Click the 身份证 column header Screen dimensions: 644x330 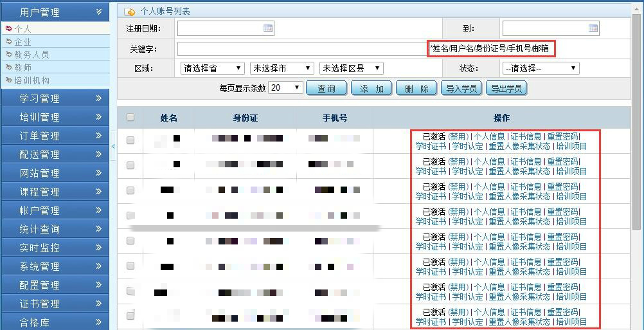pos(246,118)
